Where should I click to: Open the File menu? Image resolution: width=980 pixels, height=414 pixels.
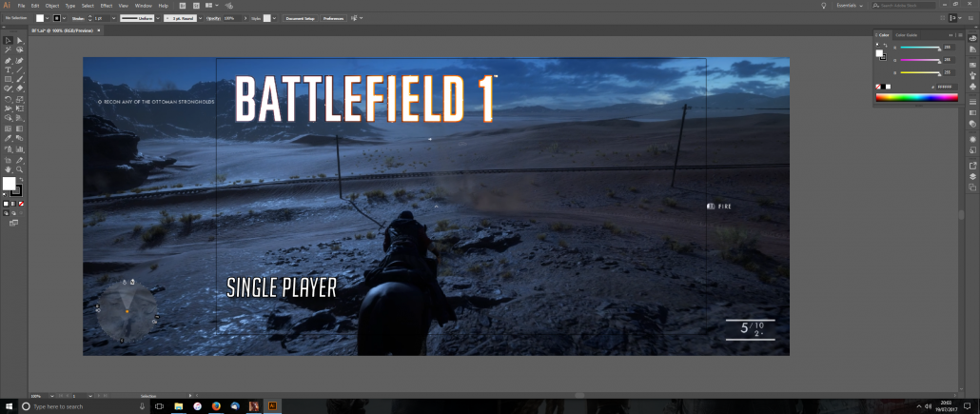click(21, 6)
